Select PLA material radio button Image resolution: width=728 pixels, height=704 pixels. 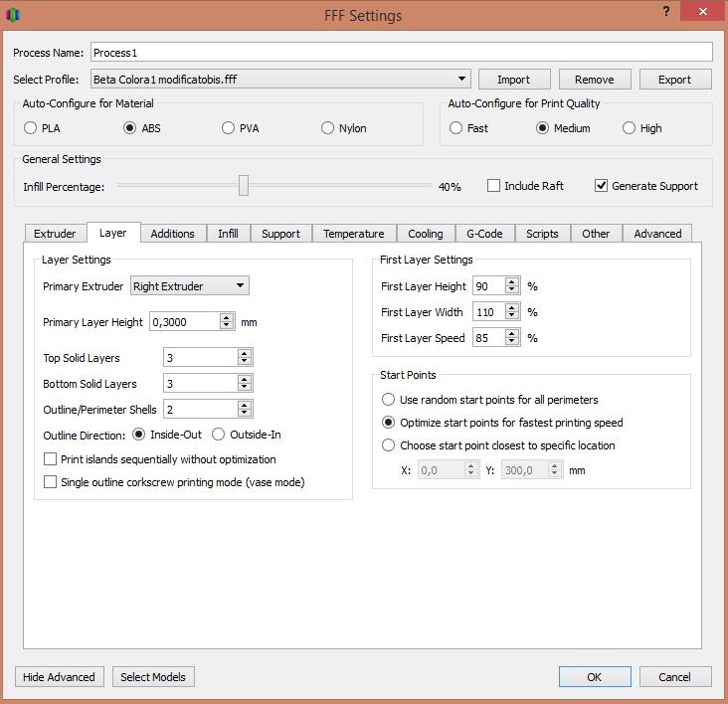(x=31, y=128)
